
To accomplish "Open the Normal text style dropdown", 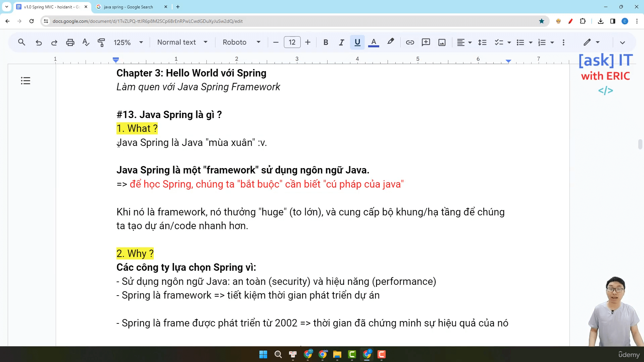I will point(183,42).
